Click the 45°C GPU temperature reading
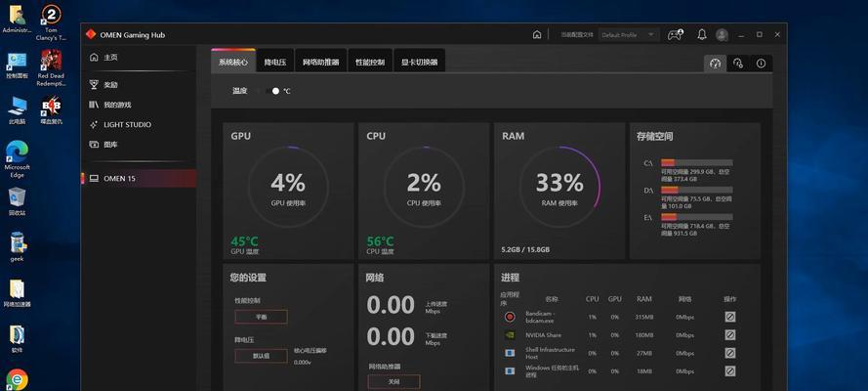 pyautogui.click(x=245, y=241)
